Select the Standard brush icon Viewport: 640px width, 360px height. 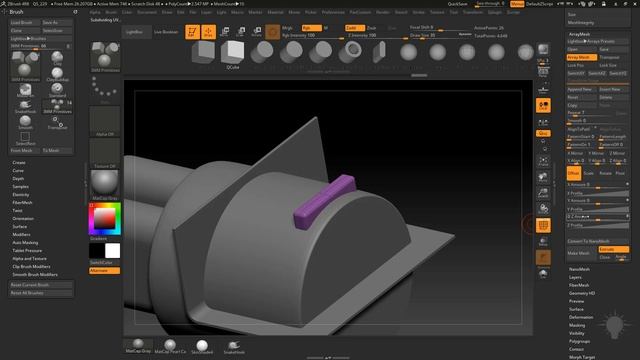(x=57, y=90)
